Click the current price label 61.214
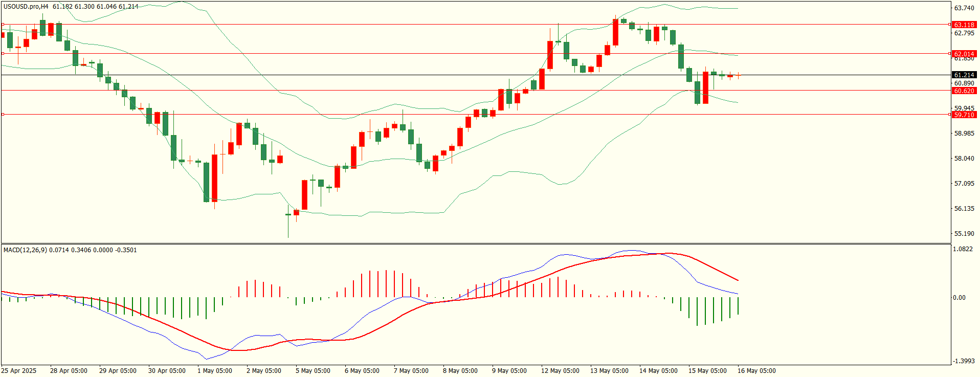The height and width of the screenshot is (377, 980). [x=964, y=75]
